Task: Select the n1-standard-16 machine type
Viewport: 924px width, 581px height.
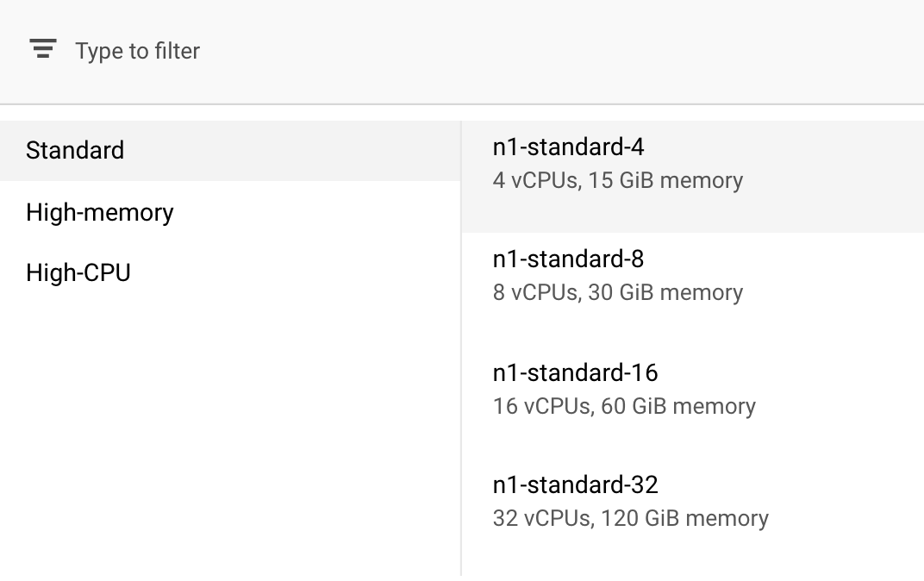Action: click(575, 372)
